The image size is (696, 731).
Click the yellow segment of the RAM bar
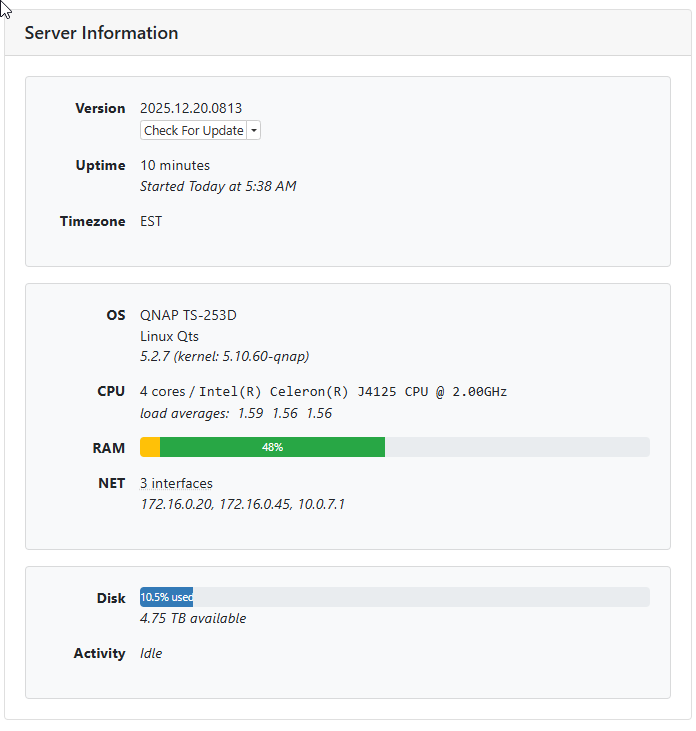(150, 447)
